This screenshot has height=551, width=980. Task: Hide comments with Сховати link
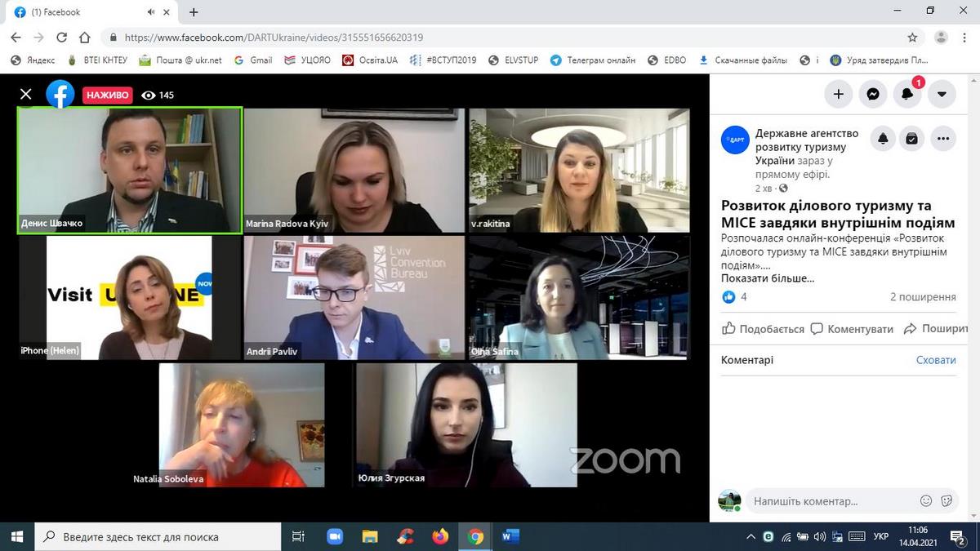pos(935,360)
